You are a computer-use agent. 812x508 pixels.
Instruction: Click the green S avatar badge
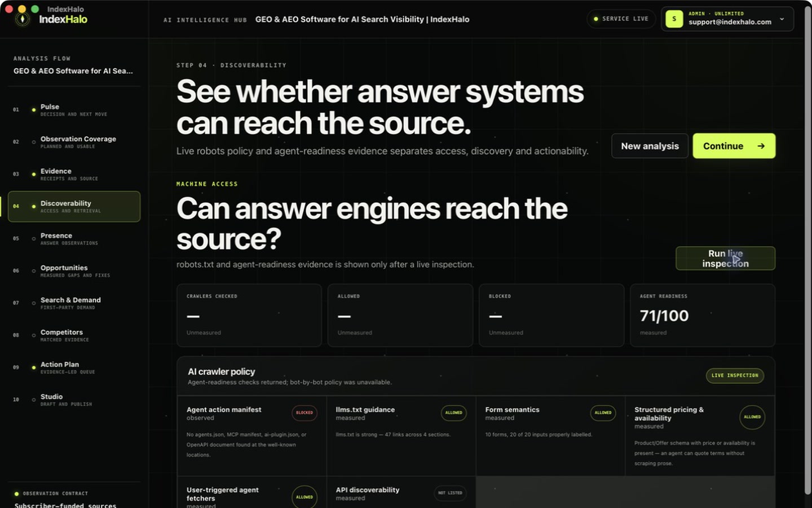point(674,19)
